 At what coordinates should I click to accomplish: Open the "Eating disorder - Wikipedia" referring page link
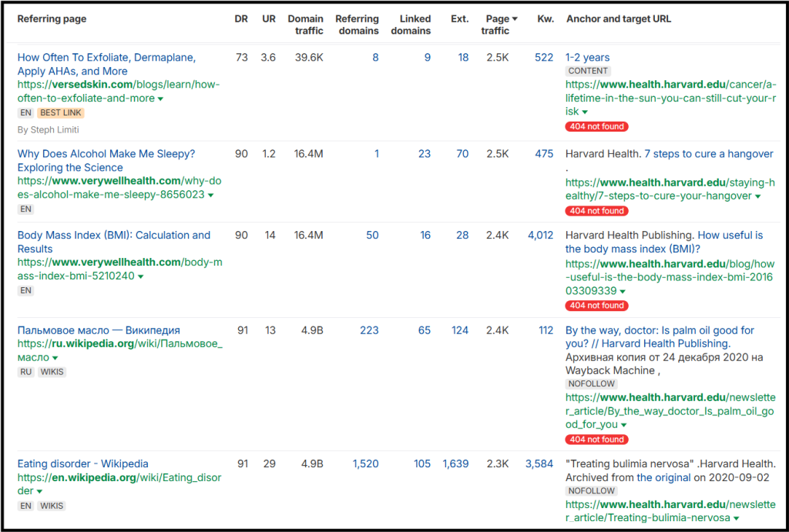tap(82, 463)
